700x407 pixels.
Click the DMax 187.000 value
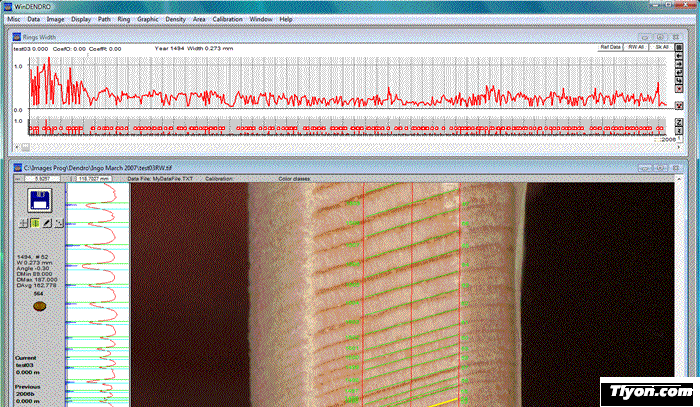pos(37,279)
